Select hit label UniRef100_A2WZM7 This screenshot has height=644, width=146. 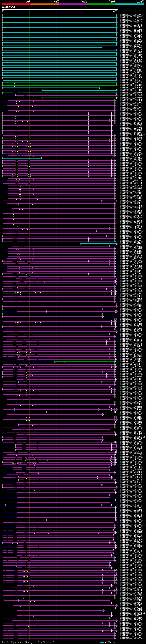point(131,85)
